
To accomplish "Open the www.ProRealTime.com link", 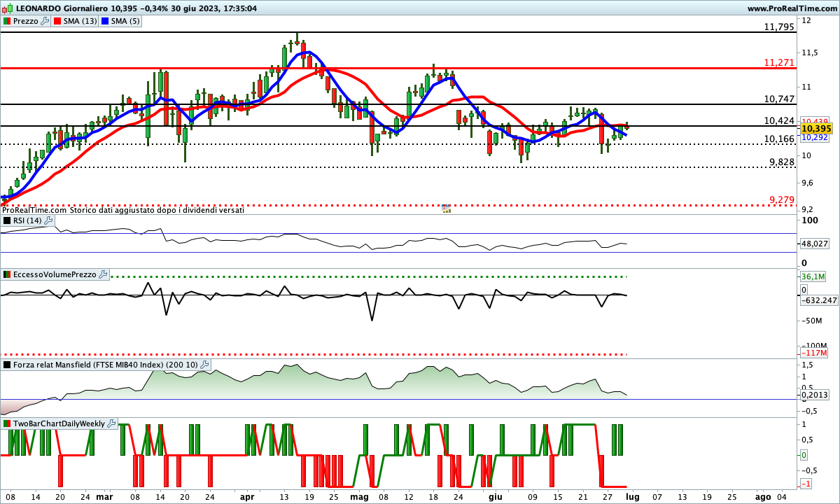I will point(792,8).
